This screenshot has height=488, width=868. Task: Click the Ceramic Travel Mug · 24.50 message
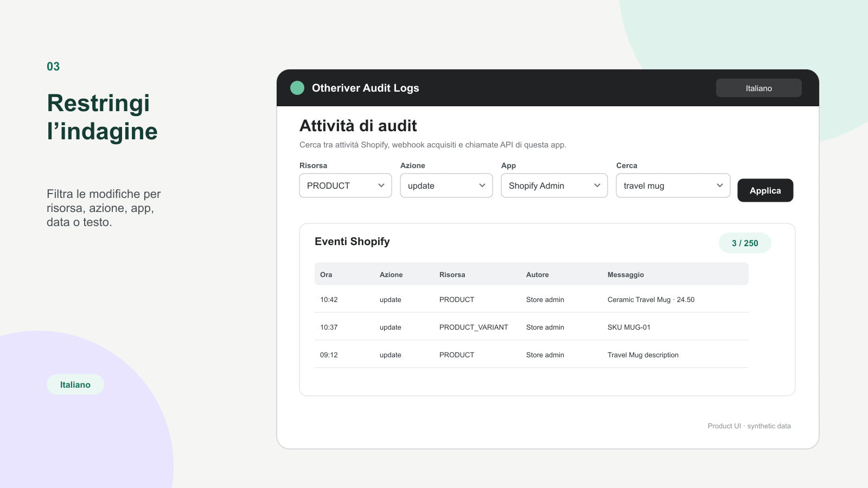tap(651, 299)
